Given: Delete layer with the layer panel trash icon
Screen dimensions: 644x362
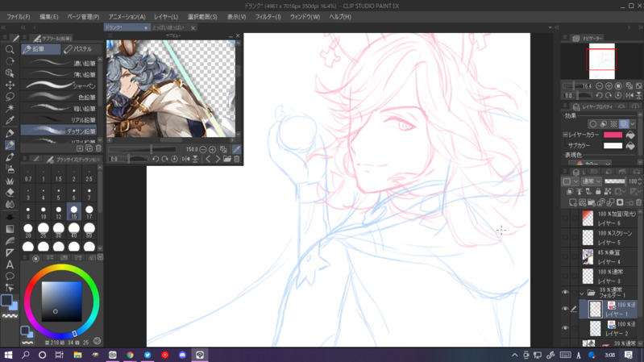Looking at the screenshot, I should pyautogui.click(x=638, y=202).
